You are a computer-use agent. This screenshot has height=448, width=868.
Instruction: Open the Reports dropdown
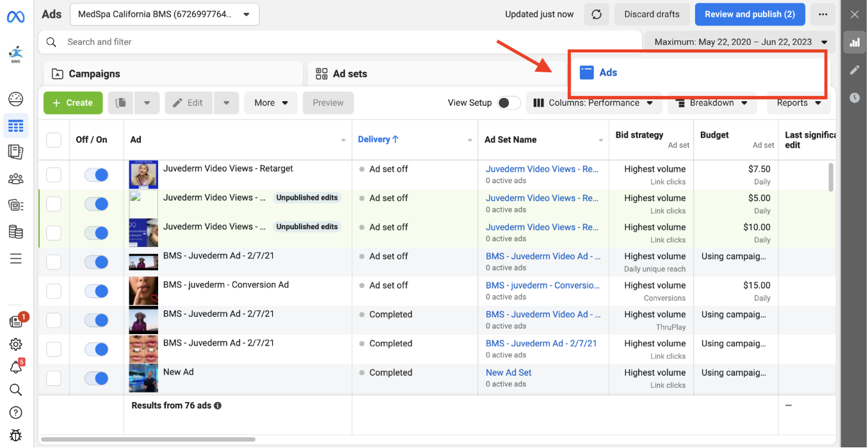coord(799,103)
